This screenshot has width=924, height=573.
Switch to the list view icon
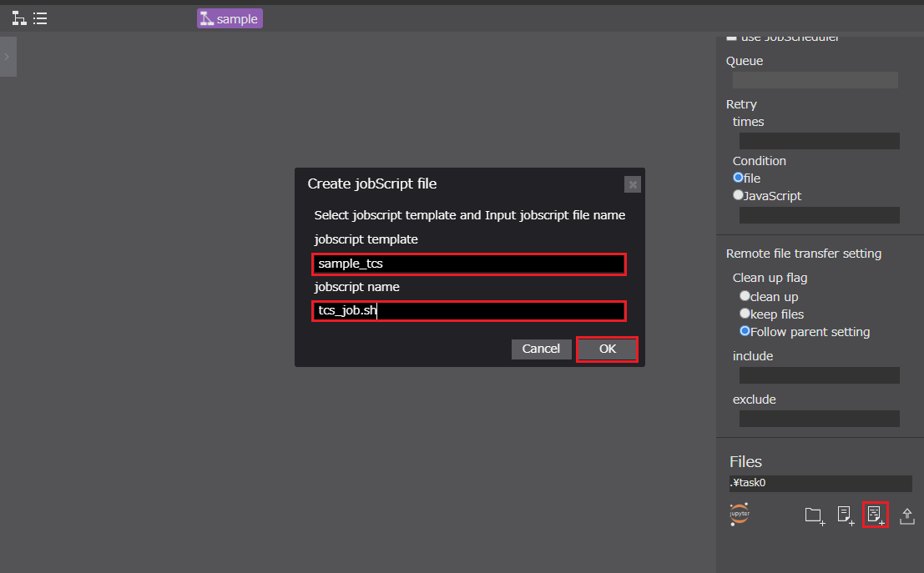(x=40, y=18)
